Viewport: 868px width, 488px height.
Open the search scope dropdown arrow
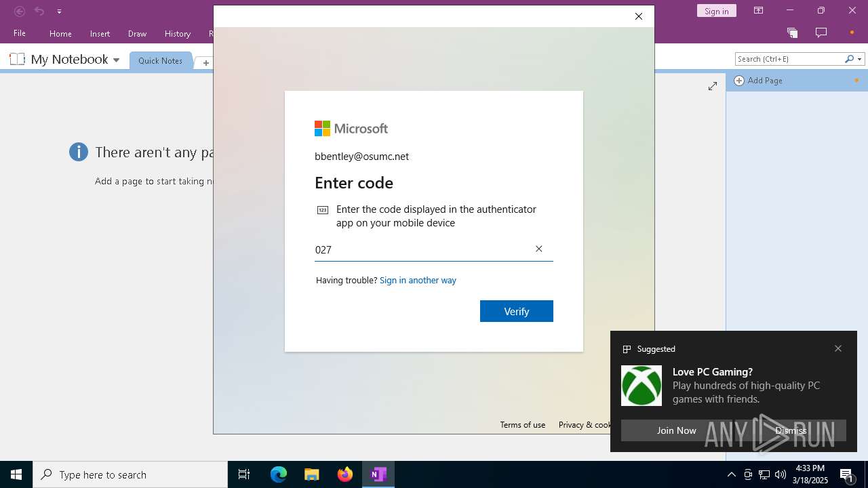tap(860, 59)
